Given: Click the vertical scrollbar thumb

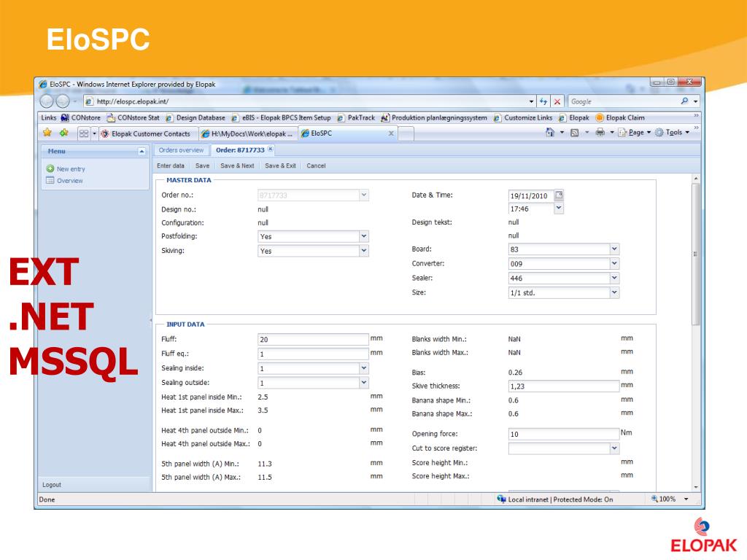Looking at the screenshot, I should (695, 254).
